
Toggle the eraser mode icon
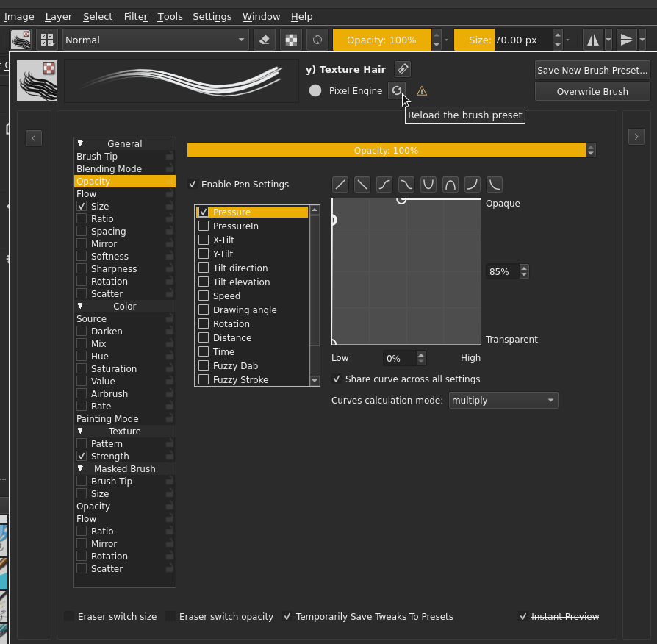tap(265, 40)
